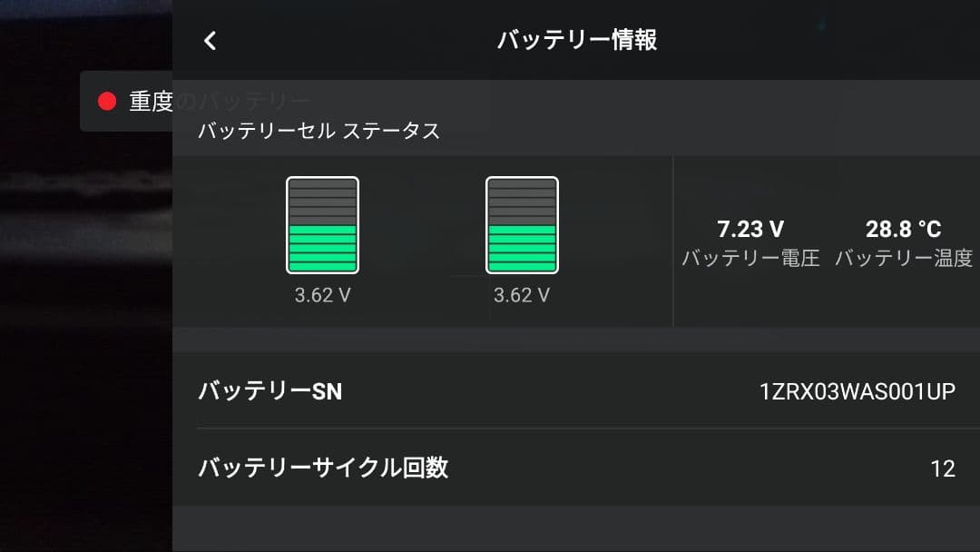Viewport: 980px width, 552px height.
Task: Tap the バッテリーセル ステータス header
Action: [x=318, y=131]
